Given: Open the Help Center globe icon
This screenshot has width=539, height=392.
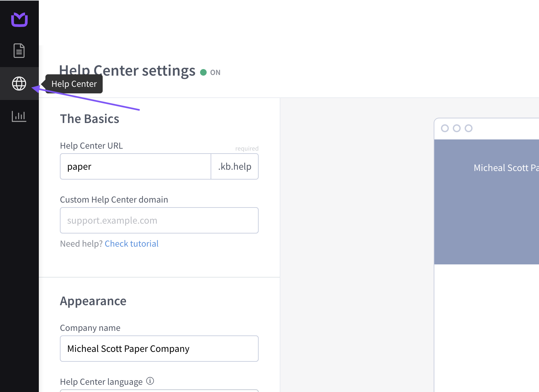Looking at the screenshot, I should point(19,84).
